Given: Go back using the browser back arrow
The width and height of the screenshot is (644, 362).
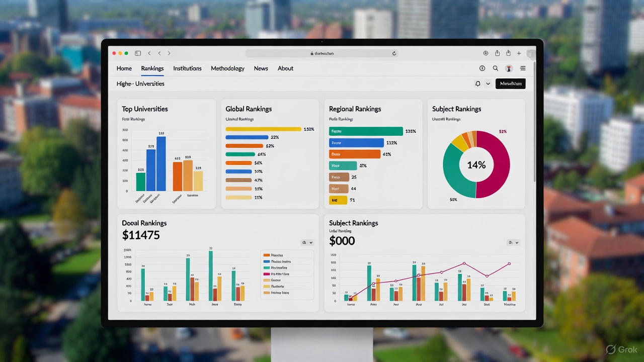Looking at the screenshot, I should [x=149, y=53].
